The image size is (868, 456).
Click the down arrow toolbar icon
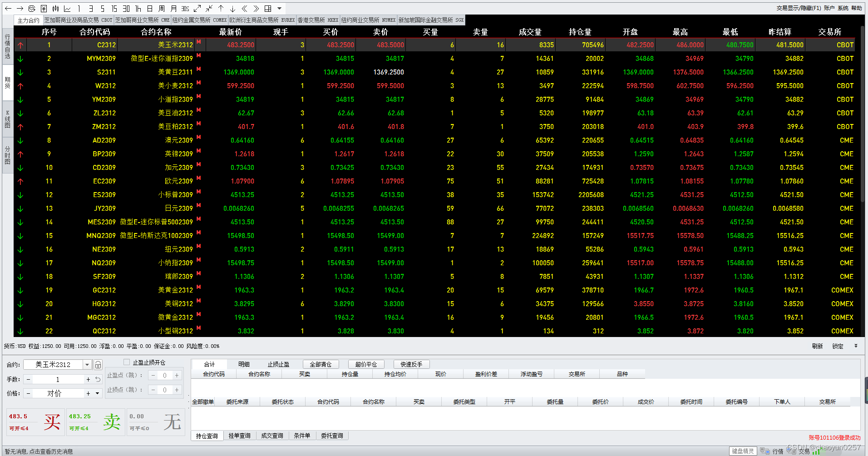pos(232,8)
